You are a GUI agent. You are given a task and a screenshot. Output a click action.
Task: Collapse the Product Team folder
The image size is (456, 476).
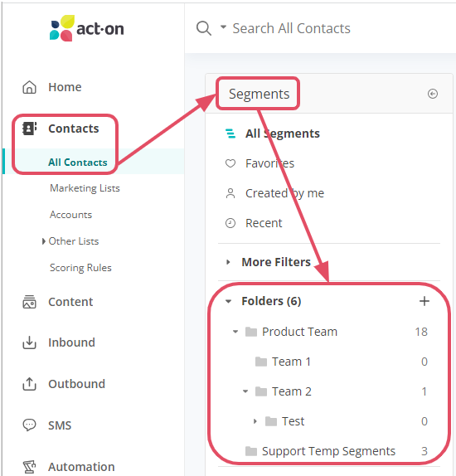(235, 332)
